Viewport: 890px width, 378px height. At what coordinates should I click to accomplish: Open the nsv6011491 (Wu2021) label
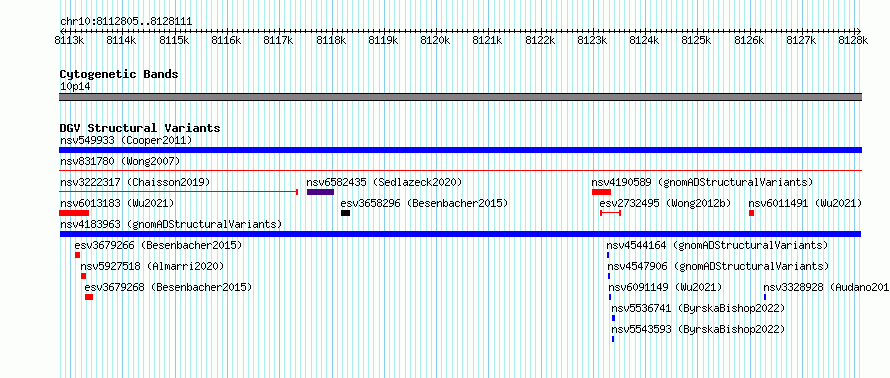[x=805, y=203]
